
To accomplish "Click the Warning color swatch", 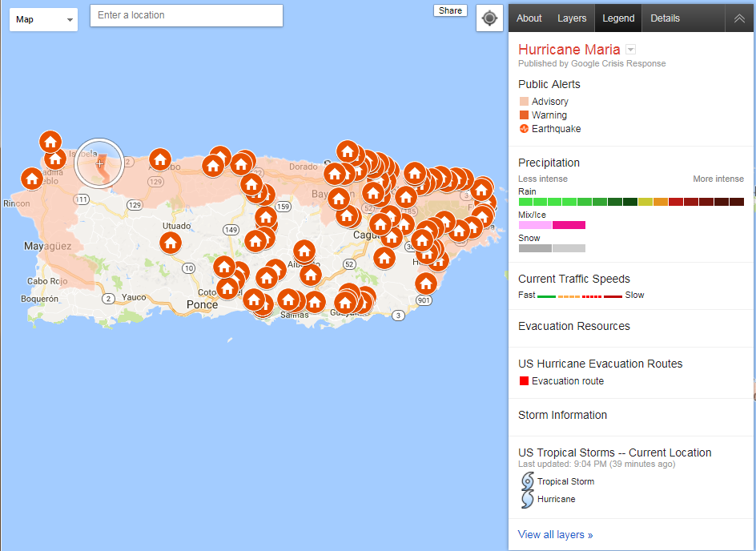I will 524,115.
